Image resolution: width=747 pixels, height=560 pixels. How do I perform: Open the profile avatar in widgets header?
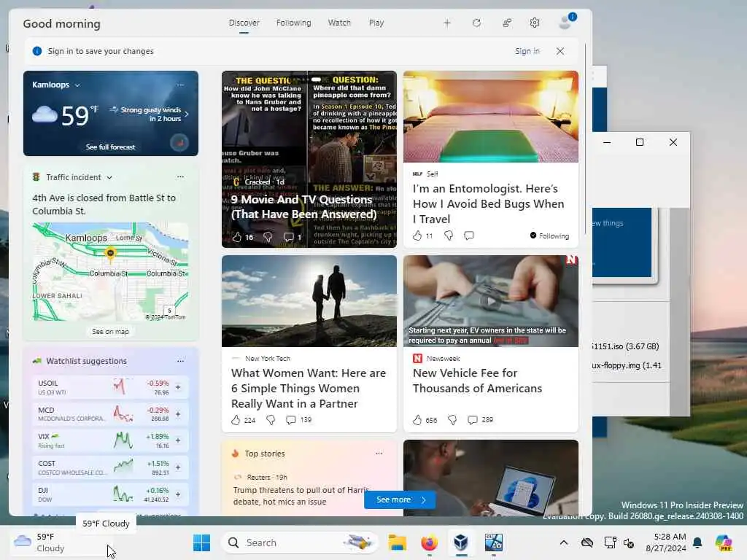click(566, 22)
